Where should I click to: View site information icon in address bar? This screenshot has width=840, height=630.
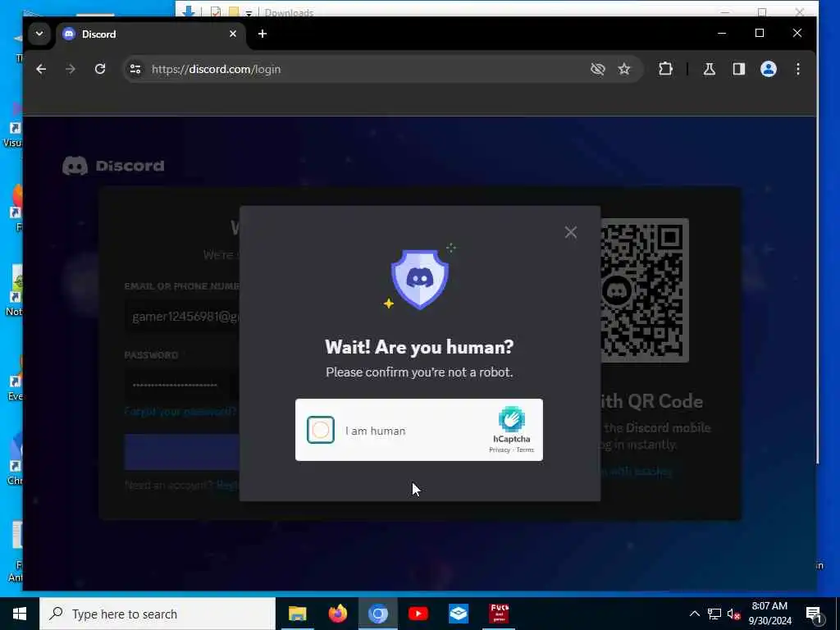[x=135, y=69]
